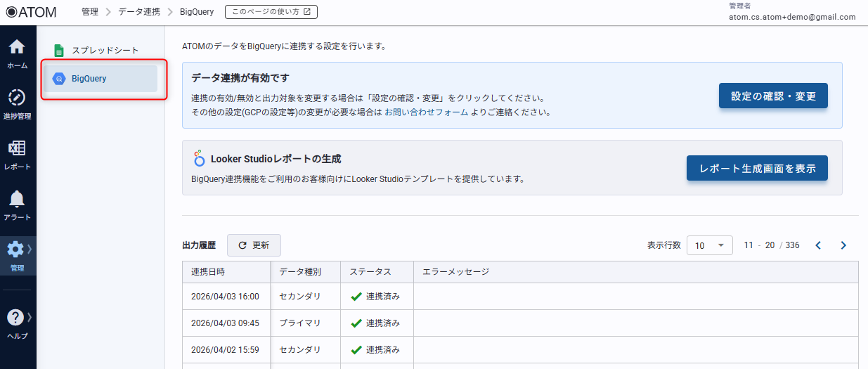Image resolution: width=868 pixels, height=369 pixels.
Task: Open the Home sidebar icon
Action: (x=18, y=53)
